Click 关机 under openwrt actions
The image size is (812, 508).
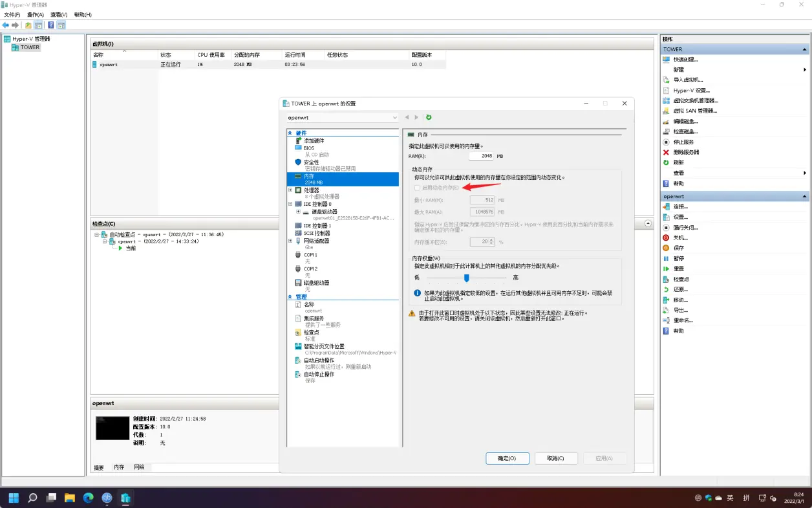pyautogui.click(x=681, y=238)
